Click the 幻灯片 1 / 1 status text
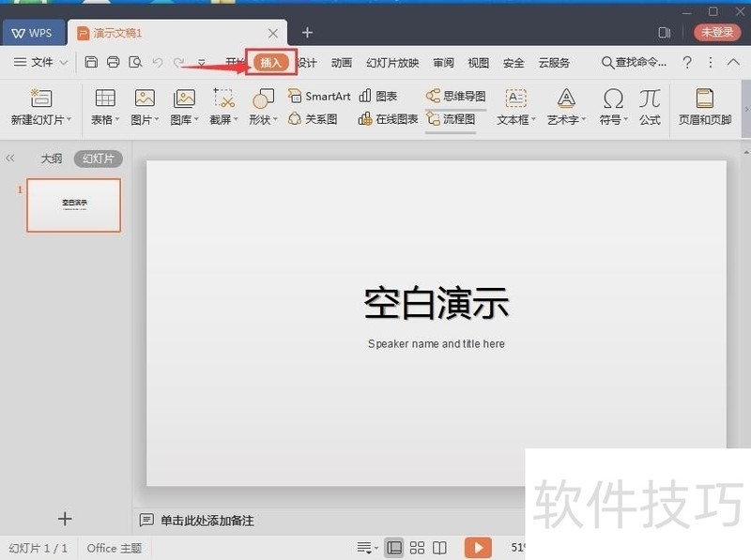This screenshot has width=751, height=560. pos(38,548)
